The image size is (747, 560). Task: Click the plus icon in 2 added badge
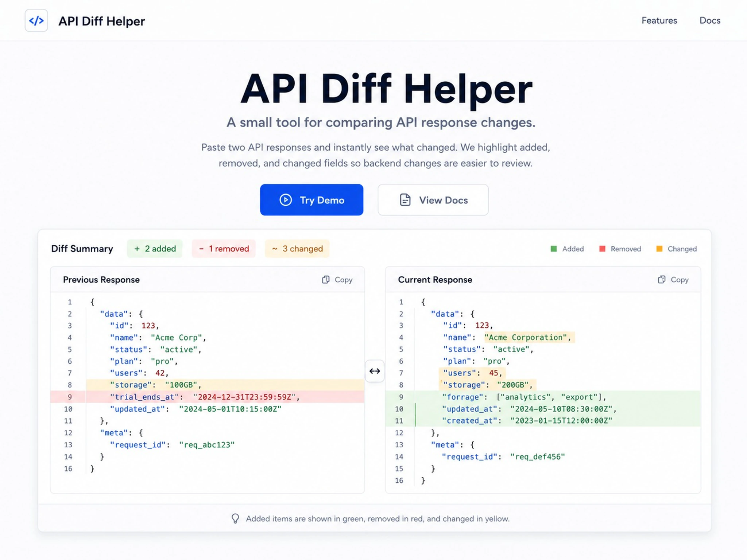tap(137, 249)
